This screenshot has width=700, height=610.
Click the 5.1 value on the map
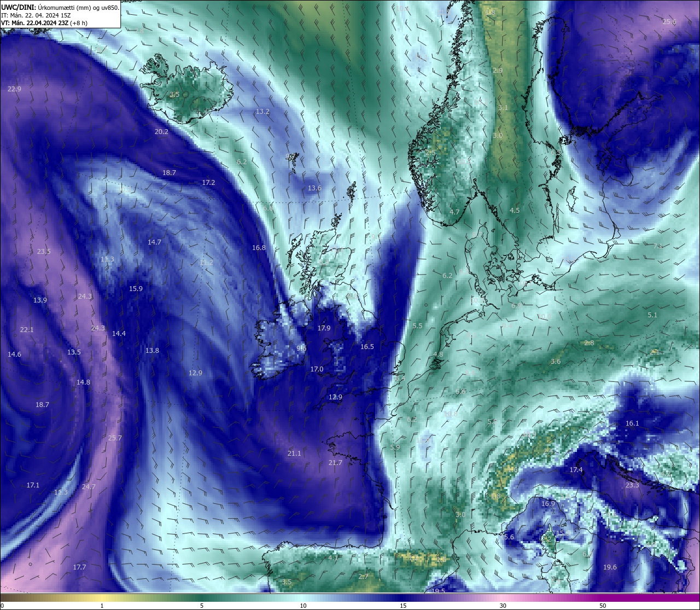pos(652,315)
